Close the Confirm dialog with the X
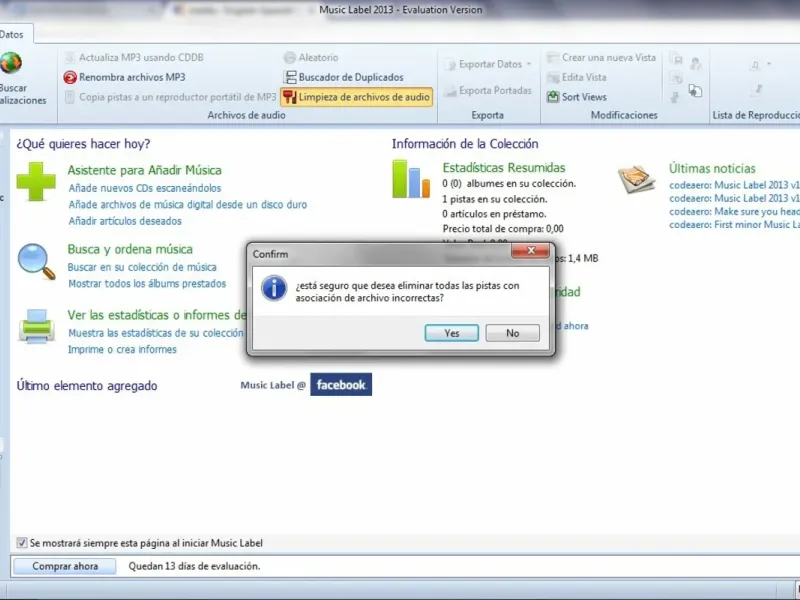The width and height of the screenshot is (800, 600). pos(531,251)
